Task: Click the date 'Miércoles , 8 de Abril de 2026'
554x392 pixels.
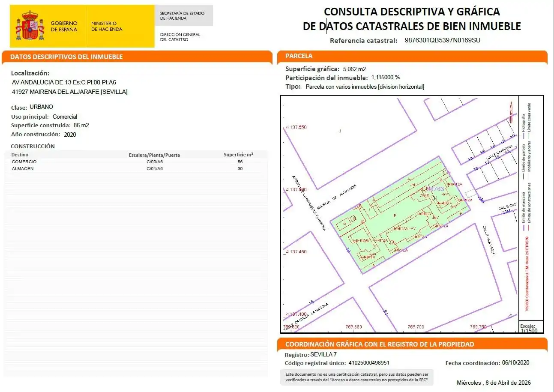Action: (494, 383)
